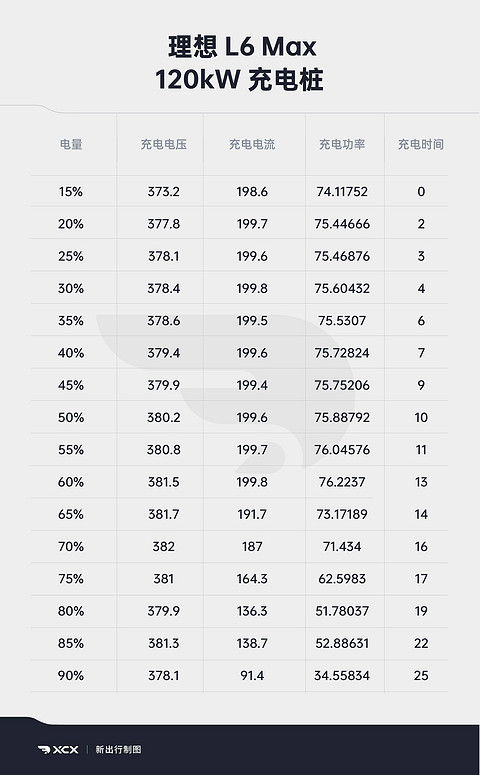
Task: Click the current value 198.6
Action: pyautogui.click(x=252, y=191)
